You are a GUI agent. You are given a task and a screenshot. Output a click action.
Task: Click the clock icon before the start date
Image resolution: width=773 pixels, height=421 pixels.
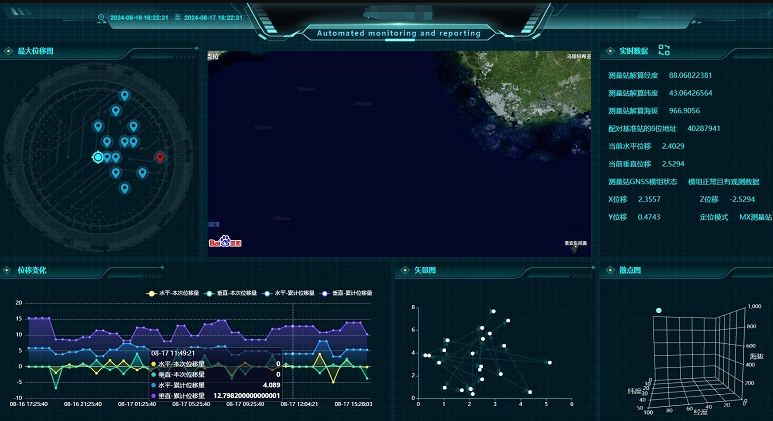[x=100, y=18]
